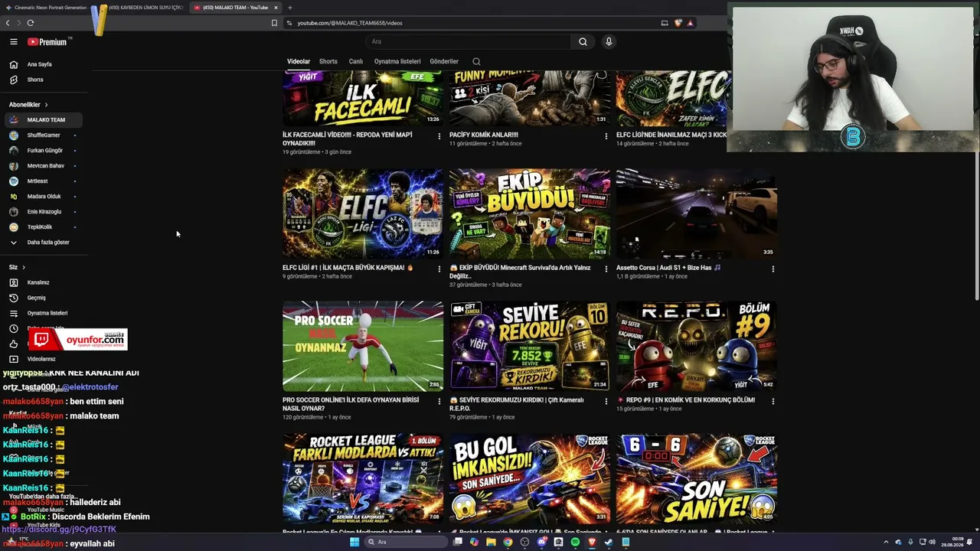Open the Gönderiler tab
This screenshot has height=551, width=980.
point(444,61)
